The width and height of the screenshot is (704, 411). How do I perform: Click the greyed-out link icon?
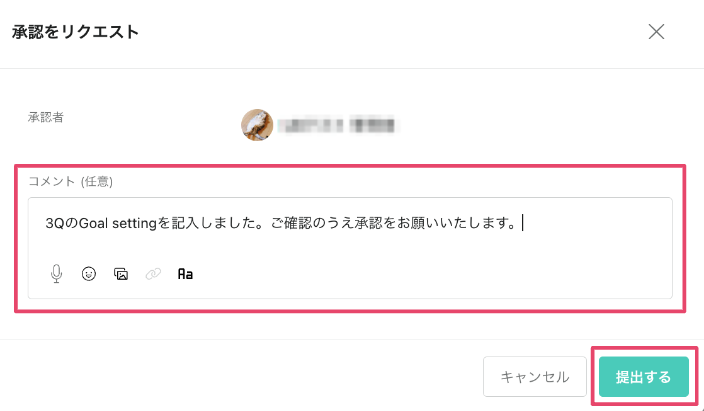(x=153, y=273)
